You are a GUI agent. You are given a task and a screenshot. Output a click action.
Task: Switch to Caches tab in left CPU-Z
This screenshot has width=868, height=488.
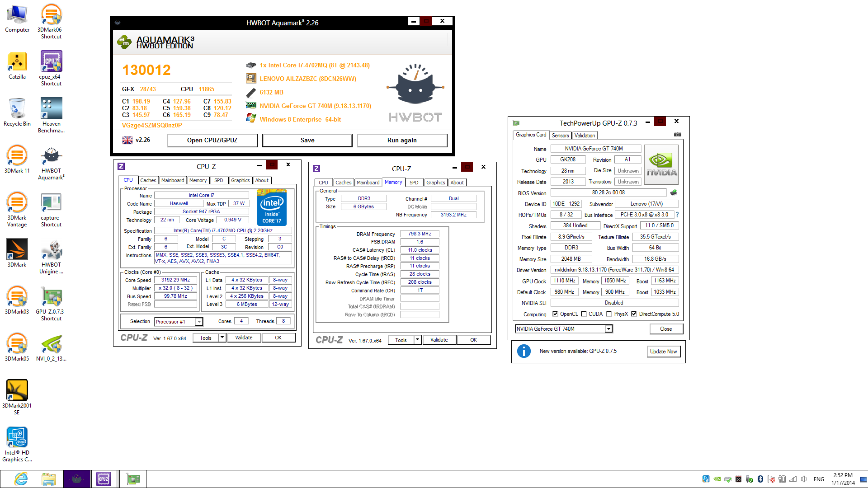(148, 180)
